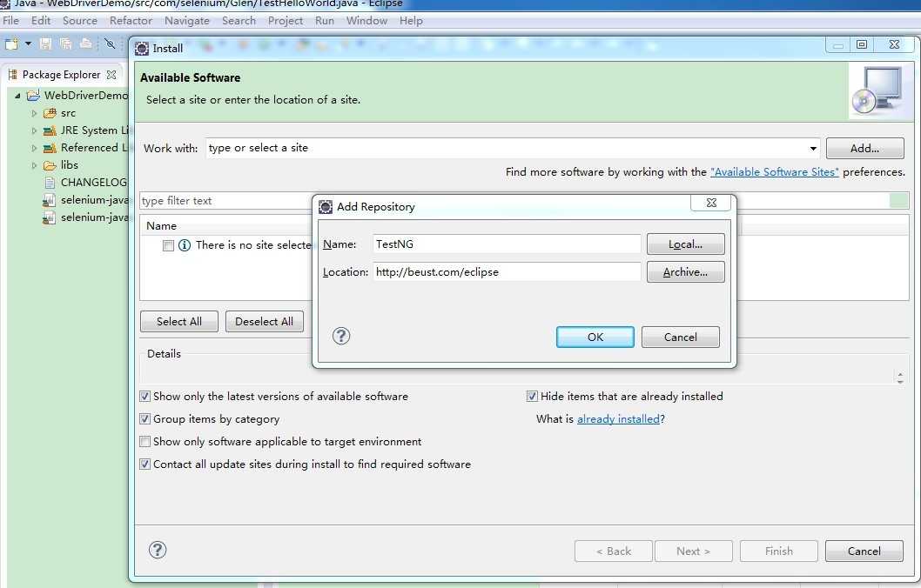Image resolution: width=921 pixels, height=588 pixels.
Task: Open the Project menu
Action: [286, 21]
